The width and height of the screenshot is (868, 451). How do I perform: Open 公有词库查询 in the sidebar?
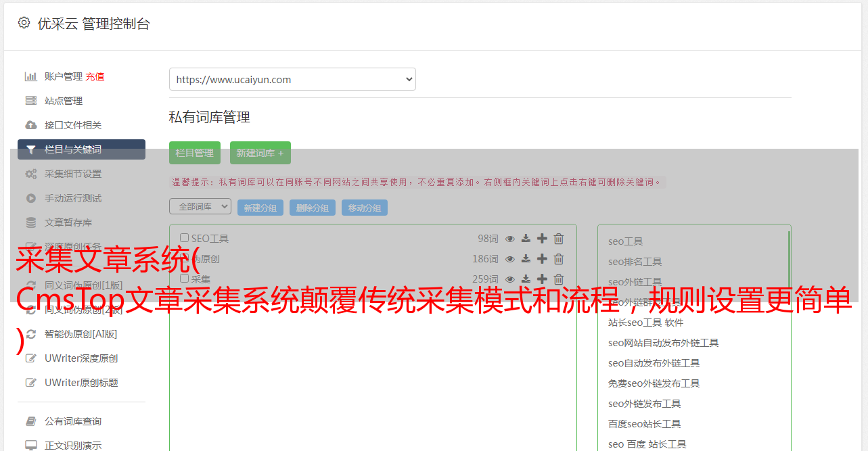(73, 421)
